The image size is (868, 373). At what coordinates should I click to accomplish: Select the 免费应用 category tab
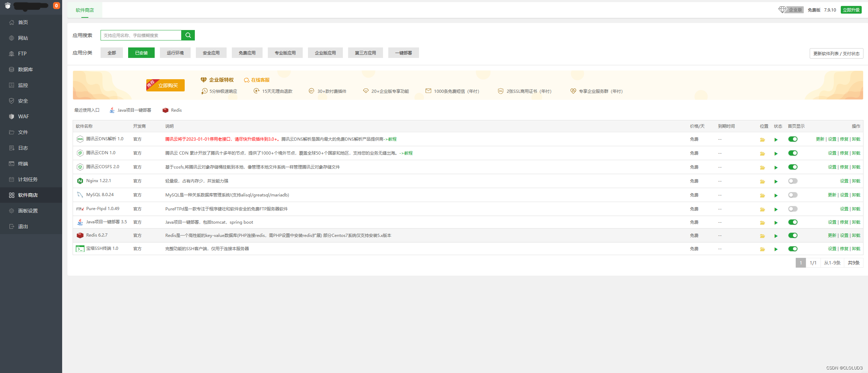tap(247, 53)
